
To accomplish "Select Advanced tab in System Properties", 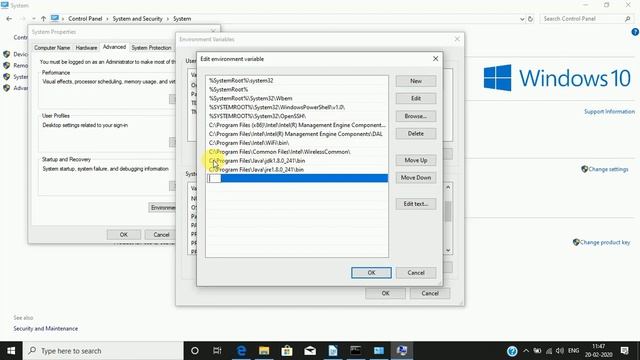I will [x=114, y=47].
